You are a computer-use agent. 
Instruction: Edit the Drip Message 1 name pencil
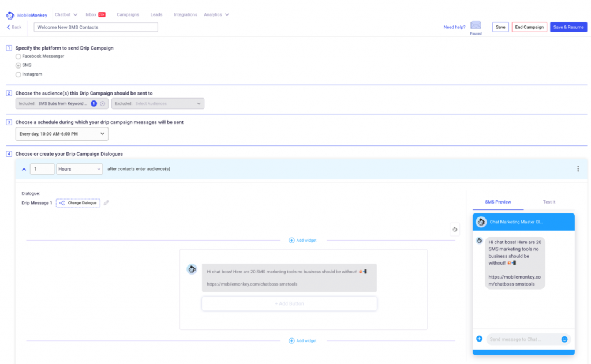click(x=106, y=203)
